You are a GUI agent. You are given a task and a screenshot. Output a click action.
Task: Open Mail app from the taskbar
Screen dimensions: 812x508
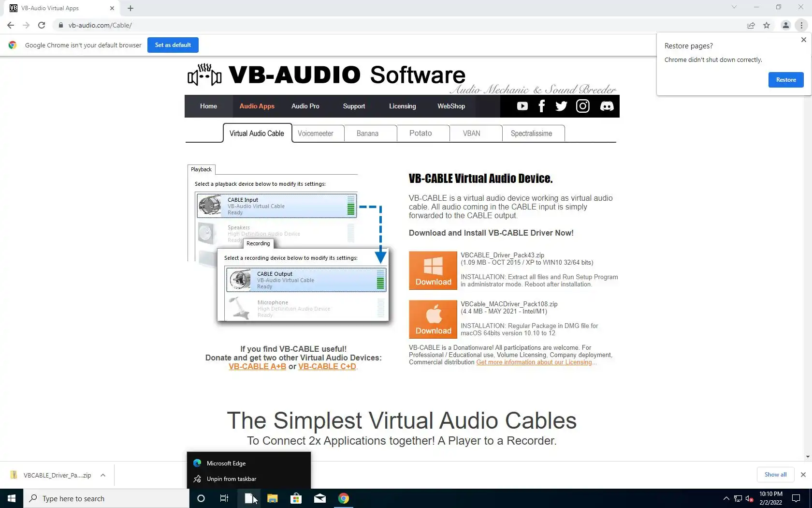[x=320, y=498]
